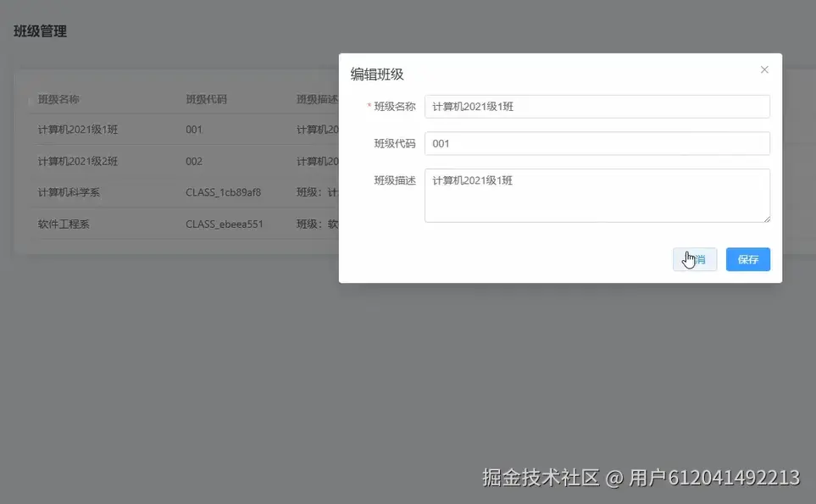The image size is (816, 504).
Task: Click the 保存 button to save changes
Action: click(x=747, y=259)
